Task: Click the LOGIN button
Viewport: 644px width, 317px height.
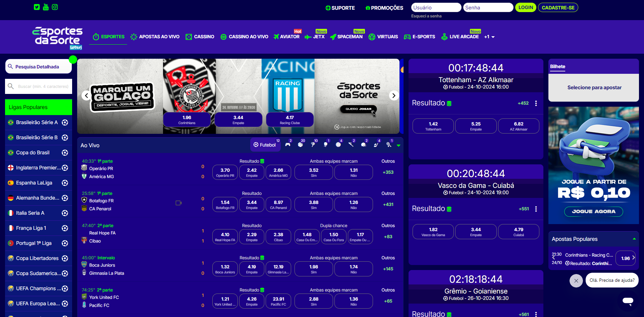Action: [526, 7]
